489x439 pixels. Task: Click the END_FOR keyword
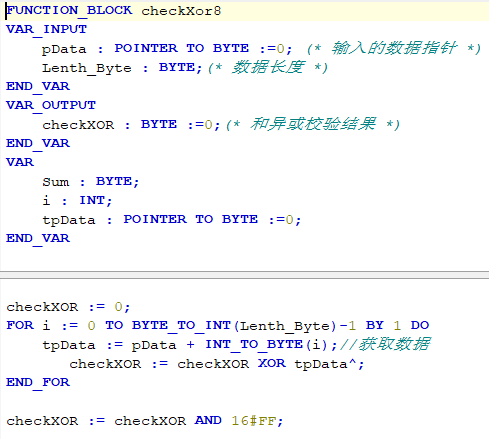38,382
